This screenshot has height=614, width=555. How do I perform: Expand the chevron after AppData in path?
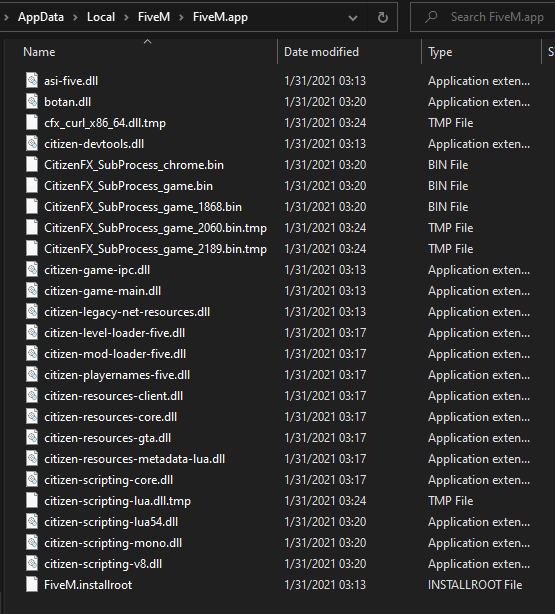click(75, 17)
